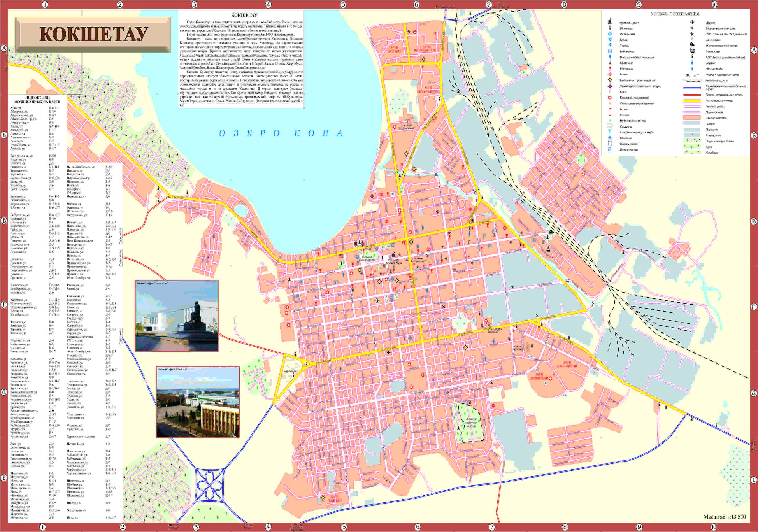
Task: Select the purple star entertainment center legend icon
Action: pos(610,86)
